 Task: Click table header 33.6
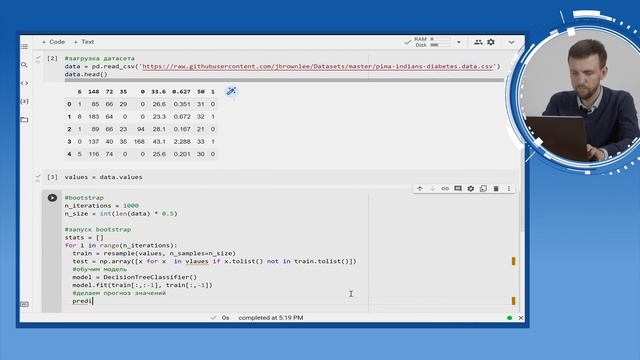(x=158, y=92)
